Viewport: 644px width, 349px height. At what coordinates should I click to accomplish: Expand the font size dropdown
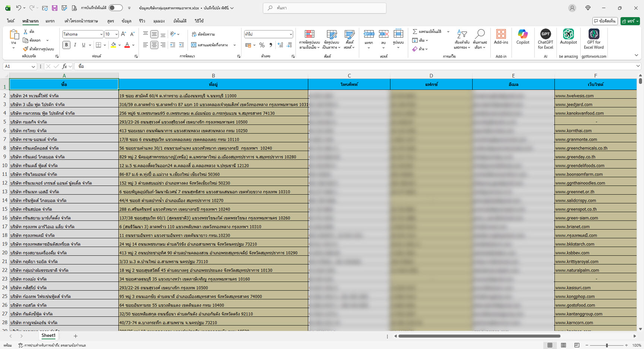[116, 34]
